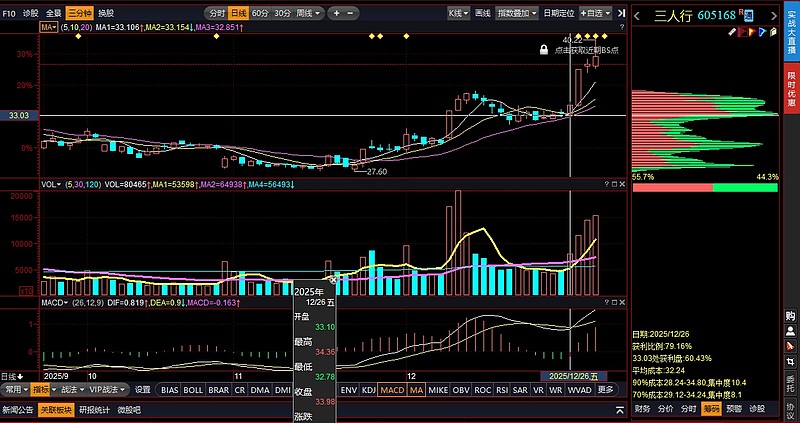The image size is (800, 423).
Task: Click the 更多 indicators button
Action: [606, 390]
